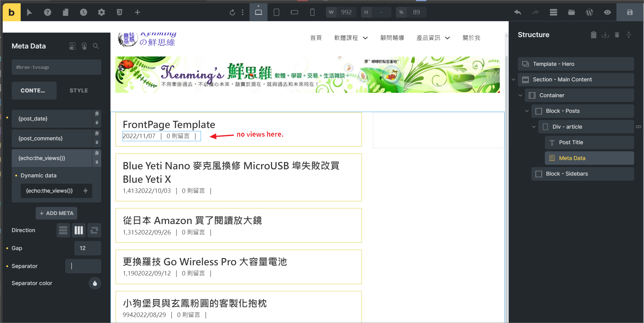Open the 關於我 menu link
This screenshot has height=323, width=644.
[471, 38]
